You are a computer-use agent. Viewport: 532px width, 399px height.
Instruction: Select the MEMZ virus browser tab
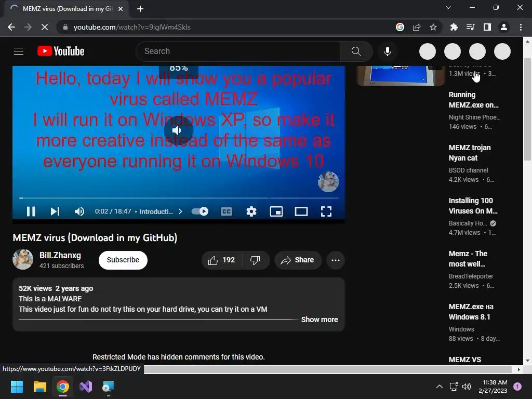66,9
